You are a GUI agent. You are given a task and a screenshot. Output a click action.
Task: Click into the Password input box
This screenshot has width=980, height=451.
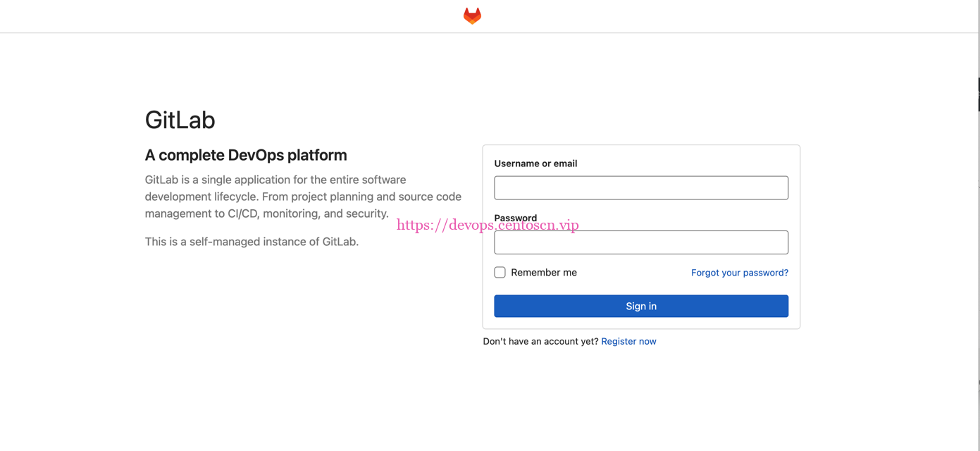pos(640,242)
